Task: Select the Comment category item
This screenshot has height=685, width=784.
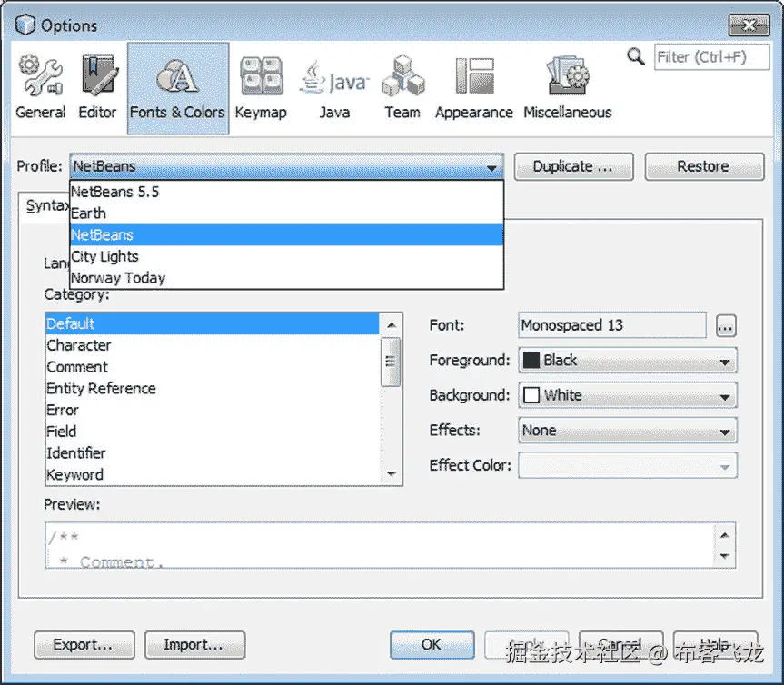Action: pyautogui.click(x=77, y=367)
